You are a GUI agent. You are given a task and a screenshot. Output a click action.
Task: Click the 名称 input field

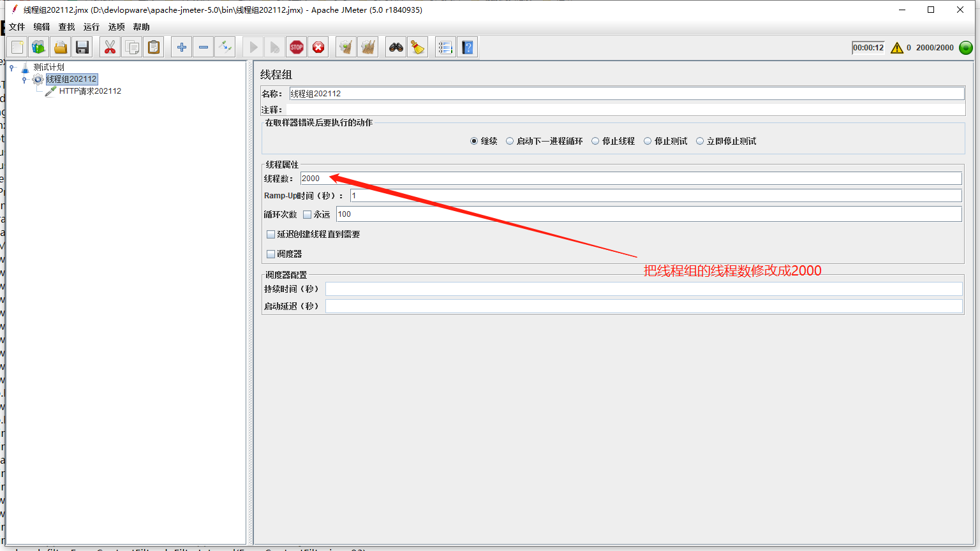coord(627,94)
